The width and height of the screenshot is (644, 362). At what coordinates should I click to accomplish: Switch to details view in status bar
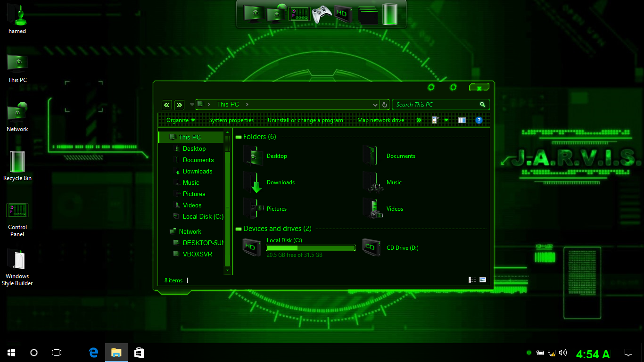472,280
